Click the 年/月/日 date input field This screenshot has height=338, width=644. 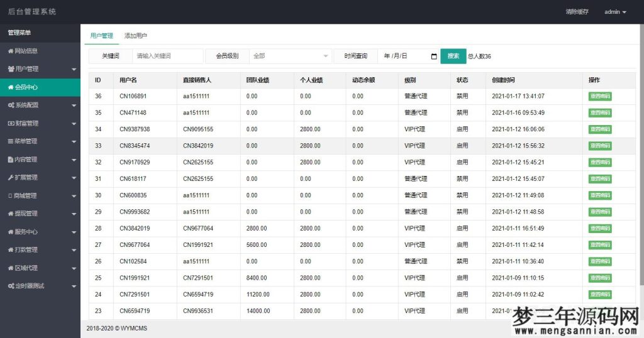click(409, 56)
